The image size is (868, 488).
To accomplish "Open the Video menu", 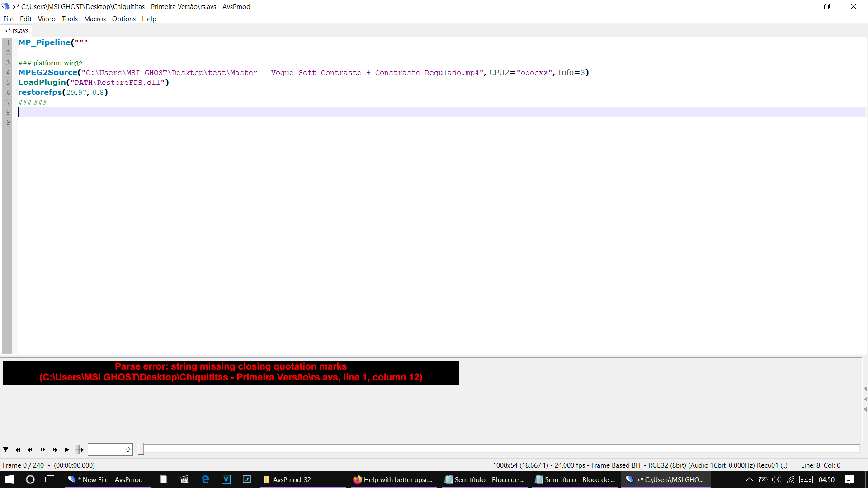I will (x=47, y=19).
